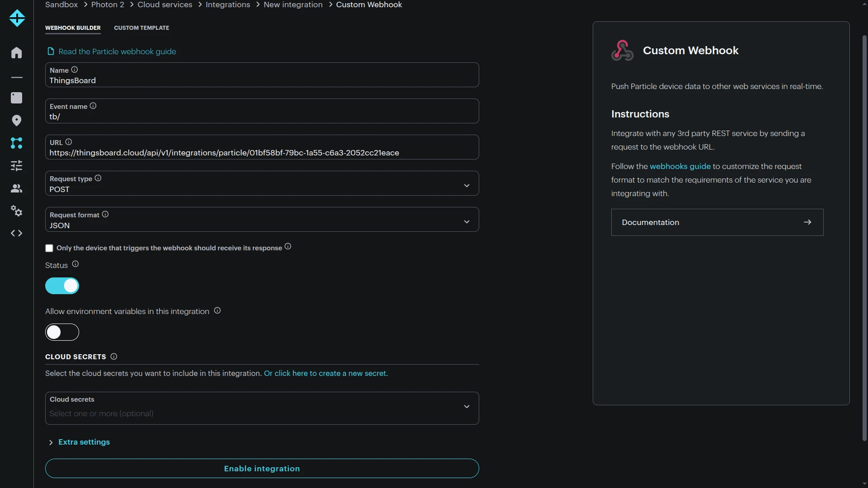The height and width of the screenshot is (488, 868).
Task: Click the info icon next to Status
Action: point(75,264)
